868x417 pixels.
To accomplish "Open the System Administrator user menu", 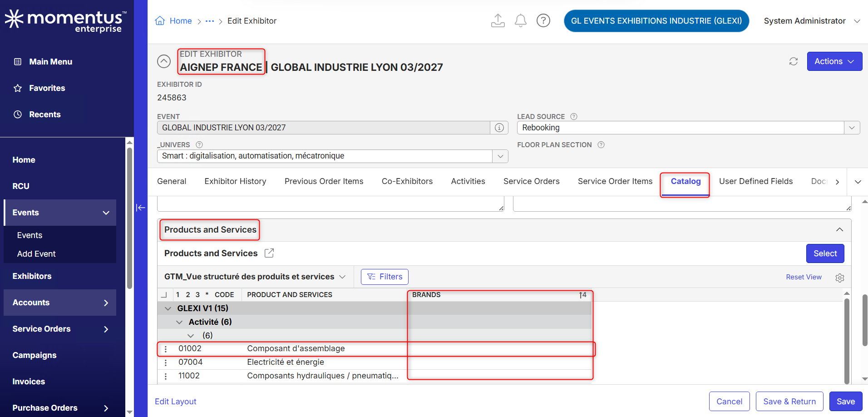I will [812, 21].
